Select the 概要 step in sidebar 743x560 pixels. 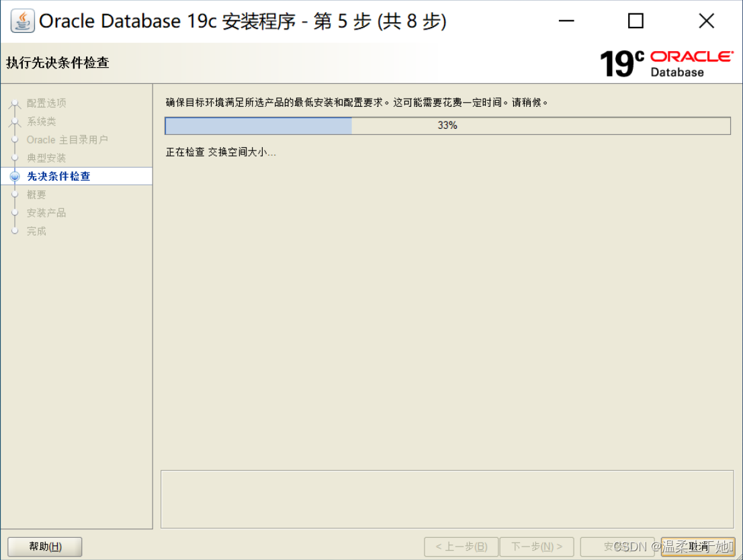pos(36,195)
